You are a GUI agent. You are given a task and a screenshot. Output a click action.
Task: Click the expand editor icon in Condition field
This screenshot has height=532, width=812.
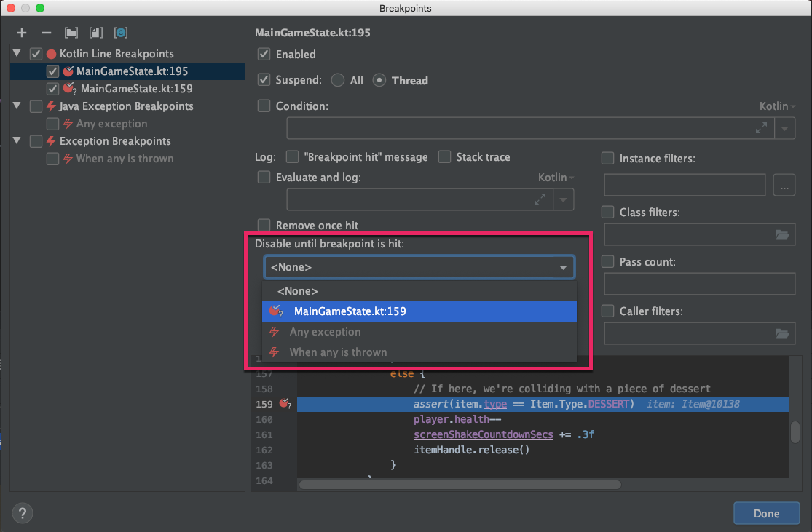[x=762, y=128]
